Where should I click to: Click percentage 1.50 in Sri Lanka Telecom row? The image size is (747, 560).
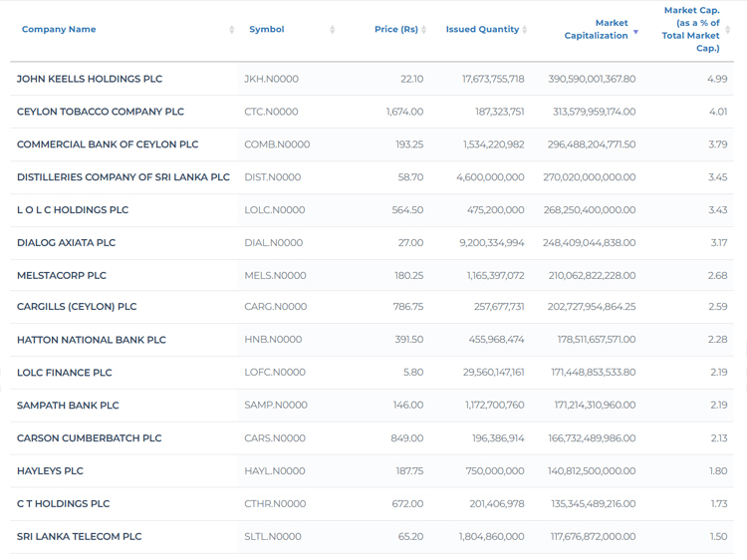pyautogui.click(x=718, y=537)
